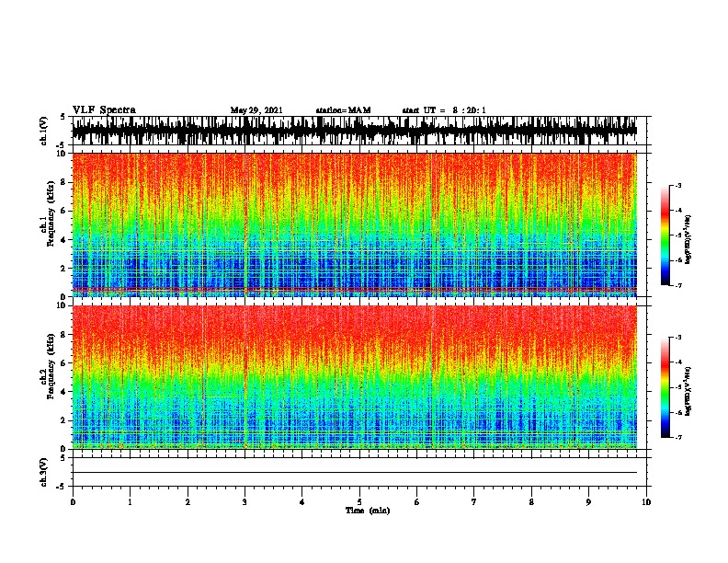Screen dimensions: 728x563
Task: Click the "VLF Spectra" title text
Action: pyautogui.click(x=104, y=109)
